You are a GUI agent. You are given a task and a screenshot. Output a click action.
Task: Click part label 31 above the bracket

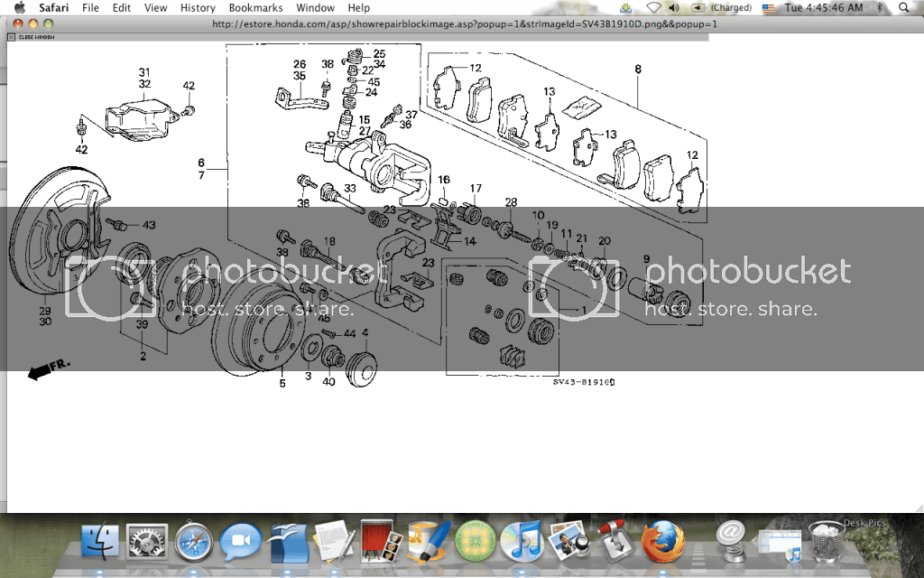[144, 72]
